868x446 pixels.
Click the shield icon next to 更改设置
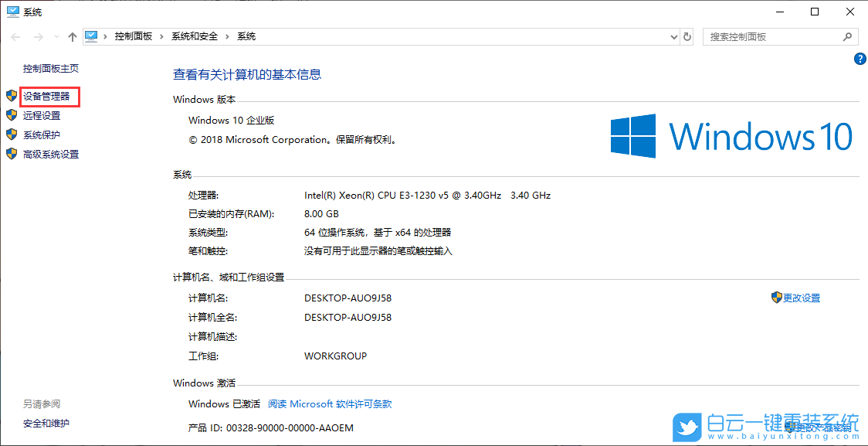click(x=776, y=298)
